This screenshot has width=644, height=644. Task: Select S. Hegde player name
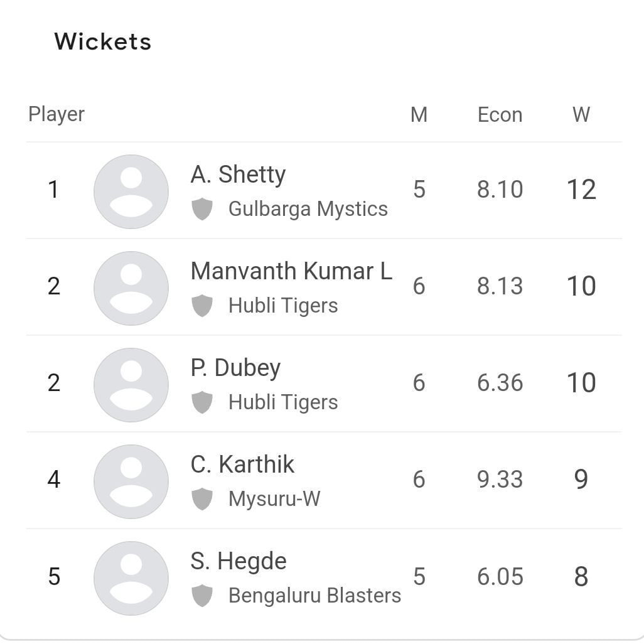pos(239,561)
